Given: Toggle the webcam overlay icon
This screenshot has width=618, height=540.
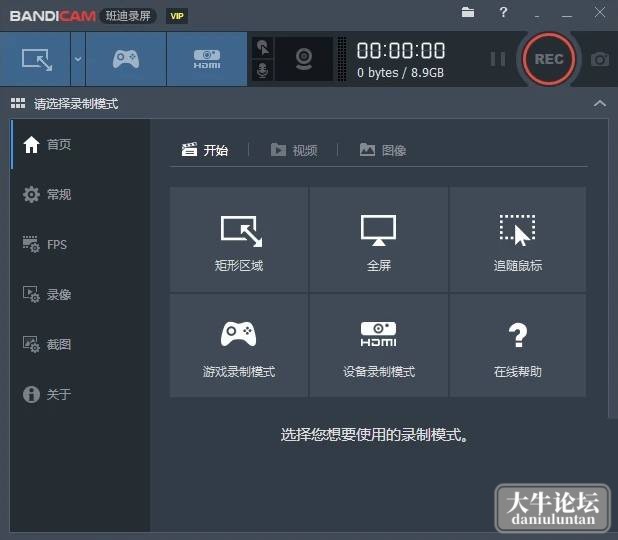Looking at the screenshot, I should pyautogui.click(x=304, y=59).
